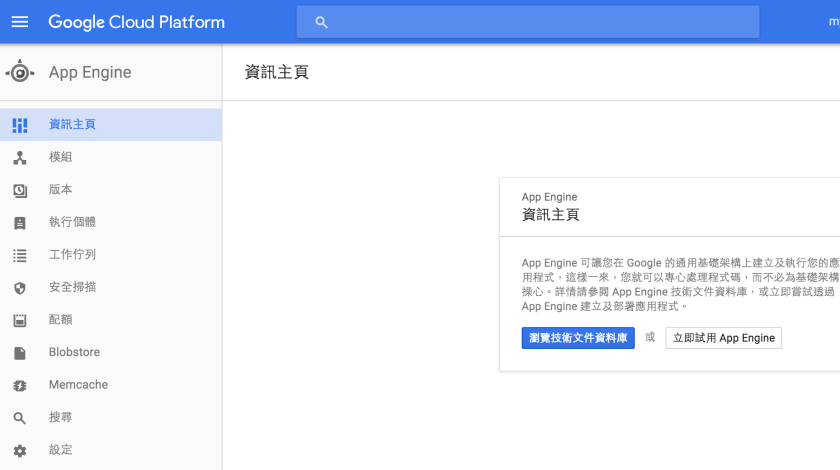Open the 工作佇列 sidebar item

click(110, 255)
